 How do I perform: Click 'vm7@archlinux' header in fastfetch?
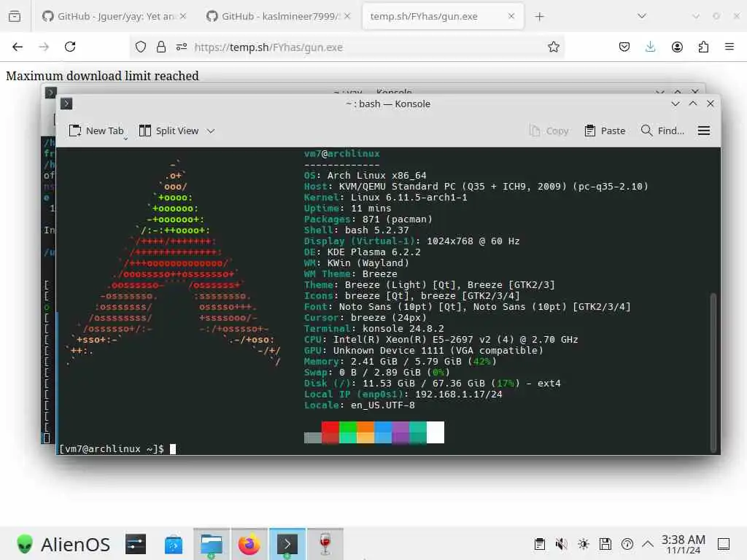pos(341,154)
